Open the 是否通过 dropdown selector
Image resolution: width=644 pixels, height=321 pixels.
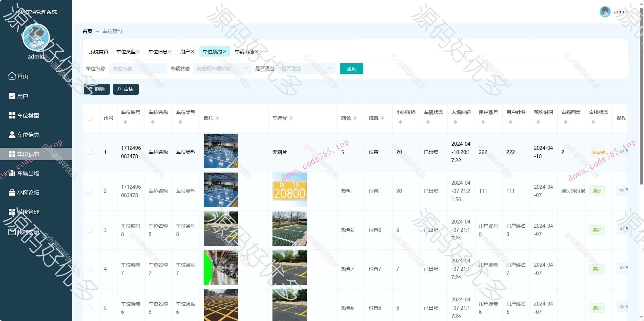coord(307,69)
